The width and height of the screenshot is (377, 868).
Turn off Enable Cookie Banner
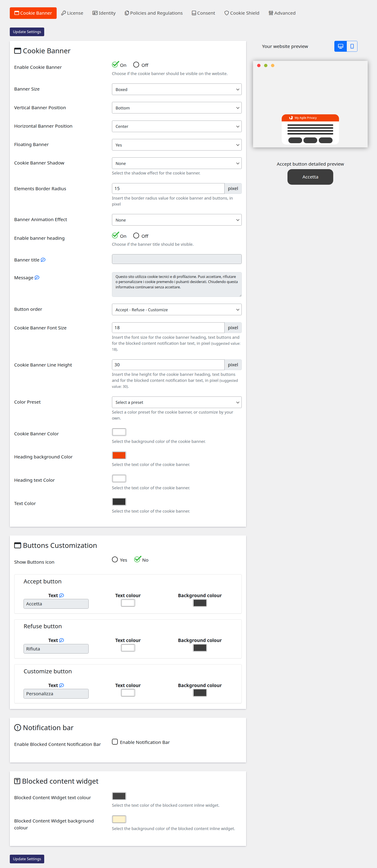[x=136, y=65]
